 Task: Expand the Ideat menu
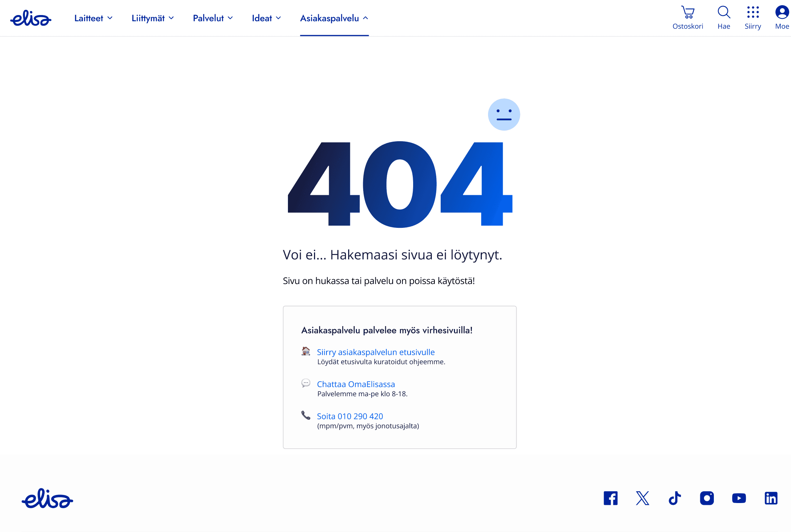tap(267, 18)
